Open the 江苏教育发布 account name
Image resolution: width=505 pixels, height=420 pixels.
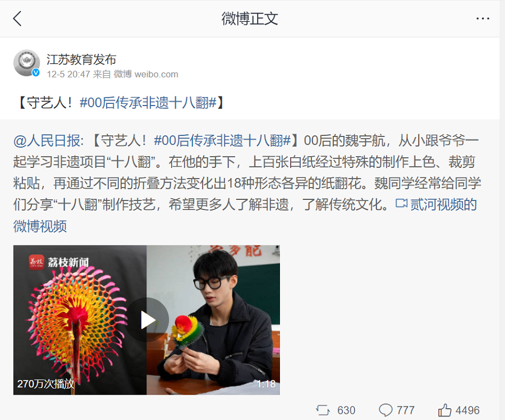click(81, 60)
